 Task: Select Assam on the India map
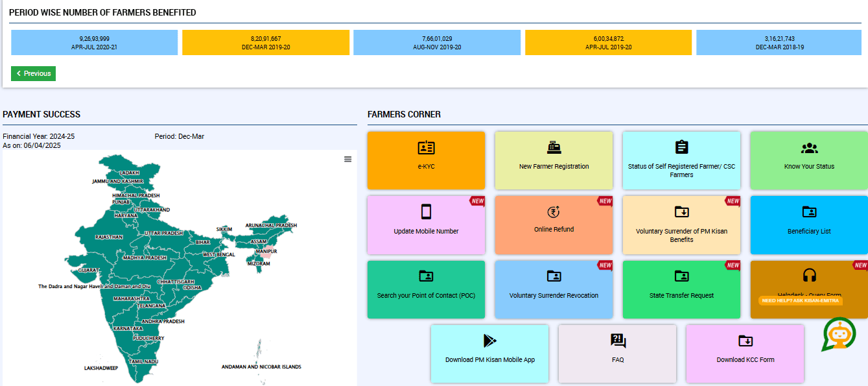[259, 241]
